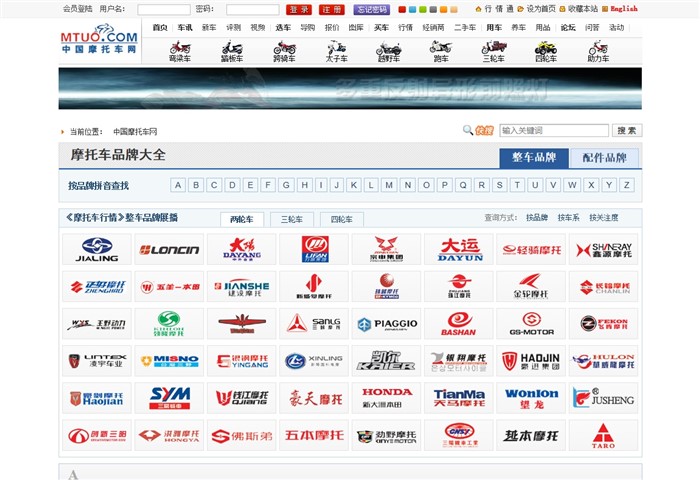The height and width of the screenshot is (480, 700).
Task: Select the 三轮车 brand tab
Action: 292,219
